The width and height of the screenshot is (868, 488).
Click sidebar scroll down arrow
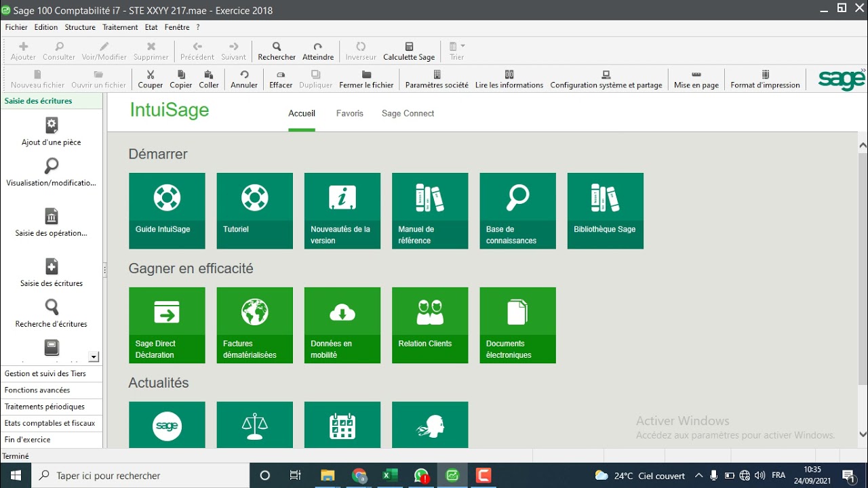pos(94,357)
